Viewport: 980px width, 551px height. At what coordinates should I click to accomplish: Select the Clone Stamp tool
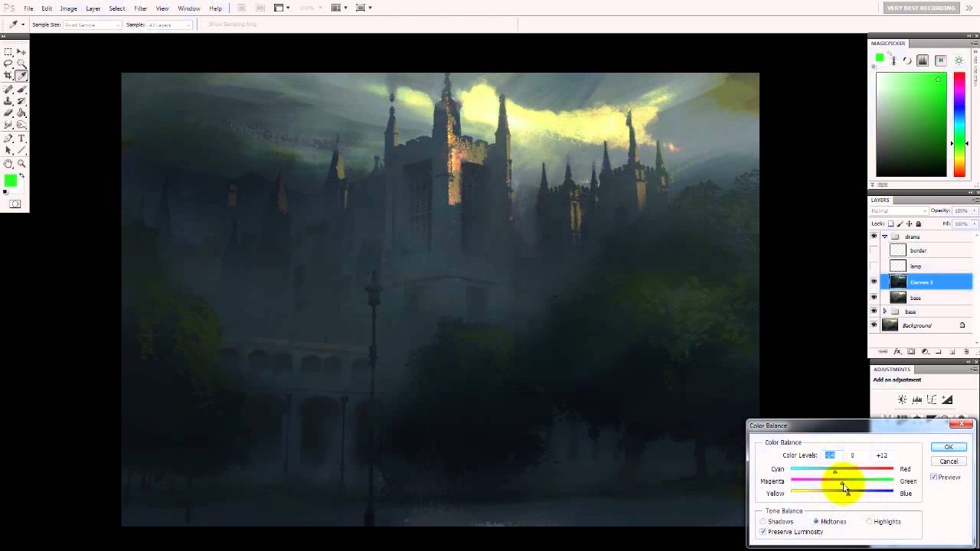[x=8, y=100]
